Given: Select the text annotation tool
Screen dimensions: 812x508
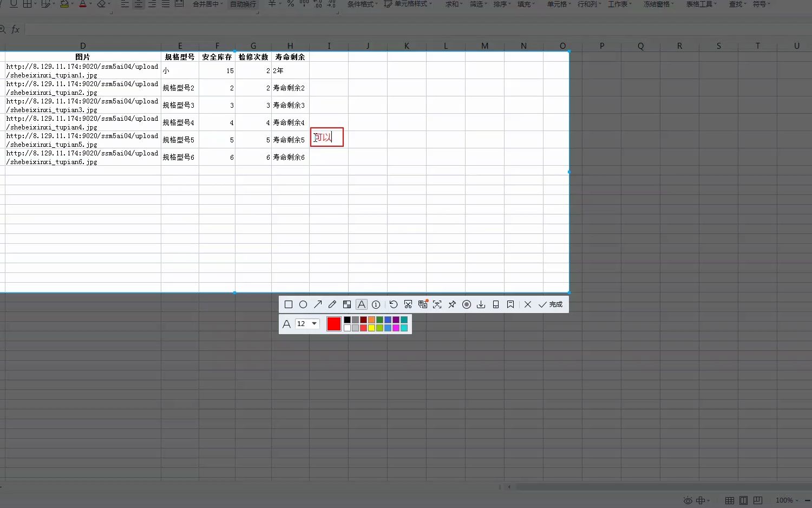Looking at the screenshot, I should 362,304.
